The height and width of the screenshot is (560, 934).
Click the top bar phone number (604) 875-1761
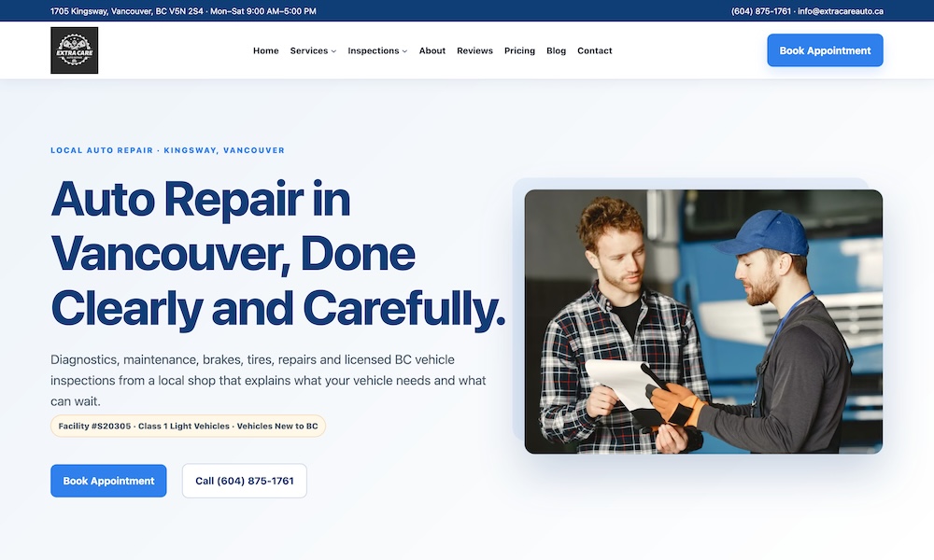click(x=760, y=11)
